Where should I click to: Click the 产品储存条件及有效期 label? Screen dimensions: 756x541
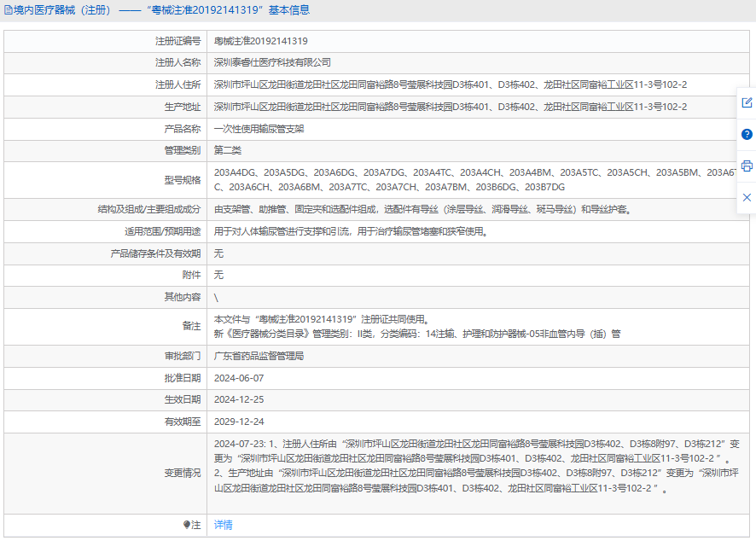point(155,253)
